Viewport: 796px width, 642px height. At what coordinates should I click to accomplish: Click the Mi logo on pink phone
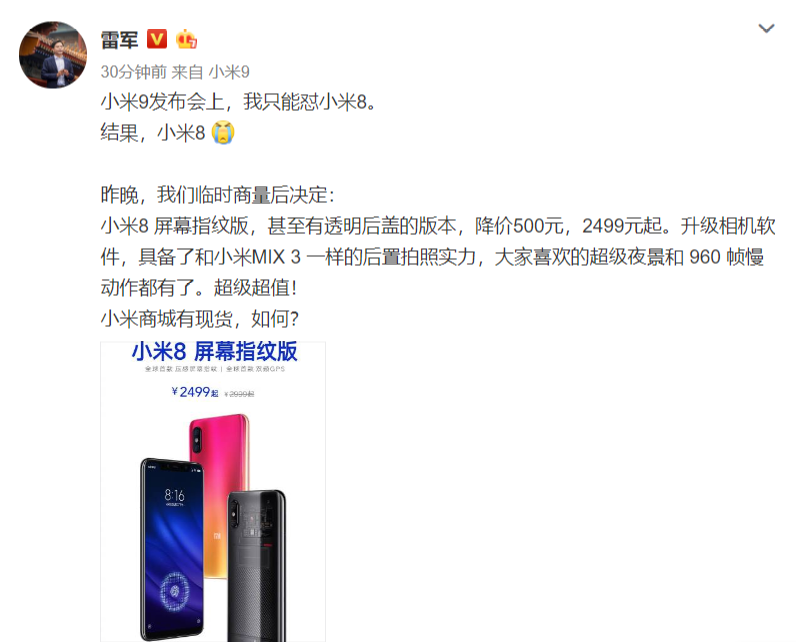(x=217, y=536)
